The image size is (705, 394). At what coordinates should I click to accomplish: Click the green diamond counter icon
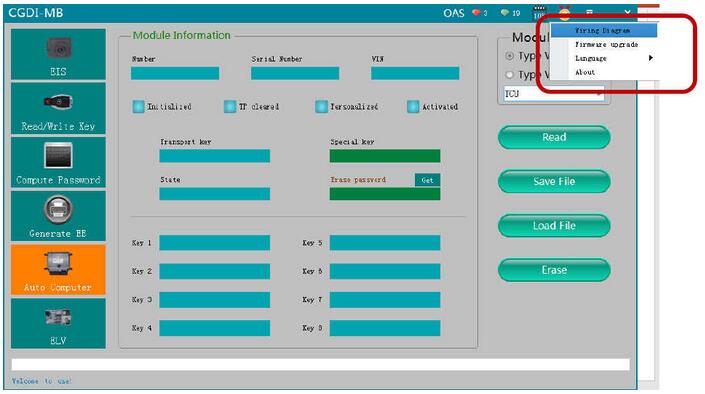click(505, 13)
